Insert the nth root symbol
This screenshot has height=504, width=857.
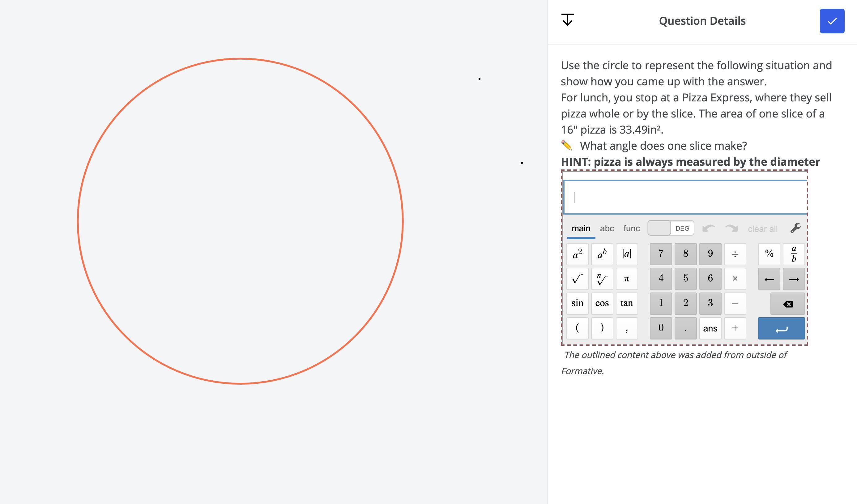click(602, 279)
